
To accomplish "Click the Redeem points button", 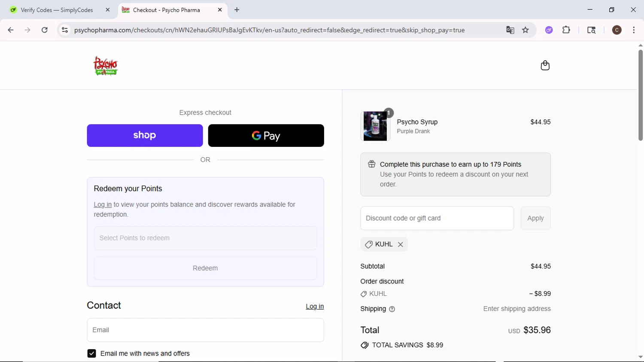I will coord(205,268).
